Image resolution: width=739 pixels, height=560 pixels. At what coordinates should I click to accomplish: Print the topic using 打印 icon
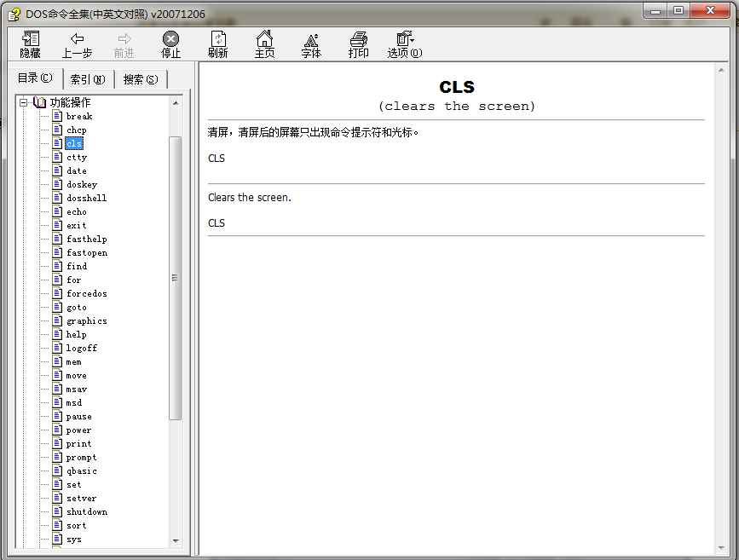358,44
